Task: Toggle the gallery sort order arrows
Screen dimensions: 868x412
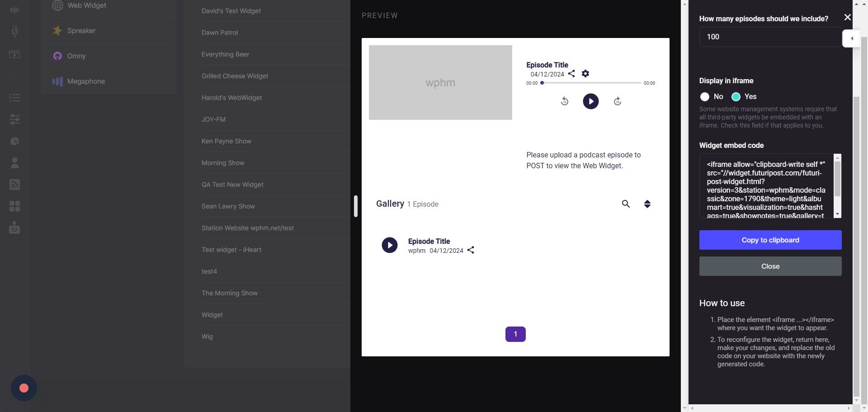Action: (x=647, y=204)
